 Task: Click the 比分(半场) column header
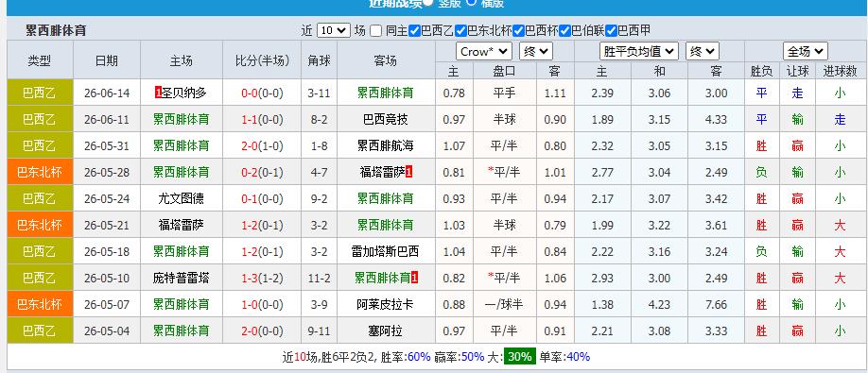click(x=262, y=60)
